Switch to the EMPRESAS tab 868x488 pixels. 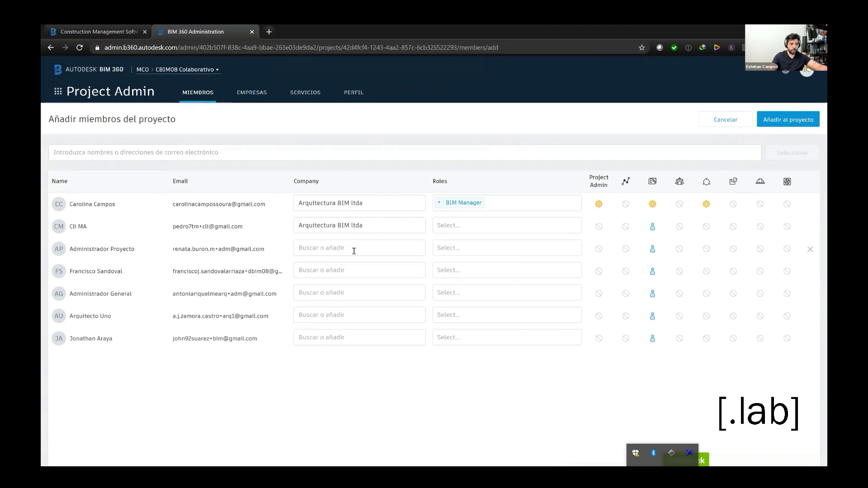252,92
